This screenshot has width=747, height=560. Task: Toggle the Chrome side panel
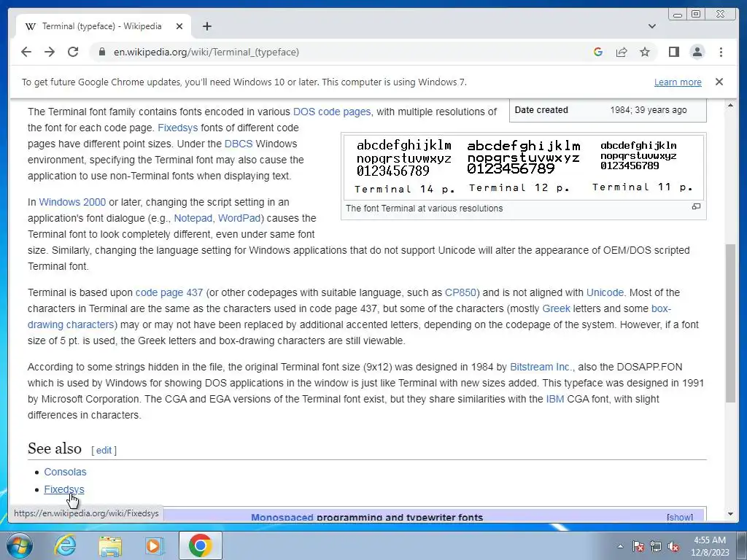pyautogui.click(x=673, y=52)
